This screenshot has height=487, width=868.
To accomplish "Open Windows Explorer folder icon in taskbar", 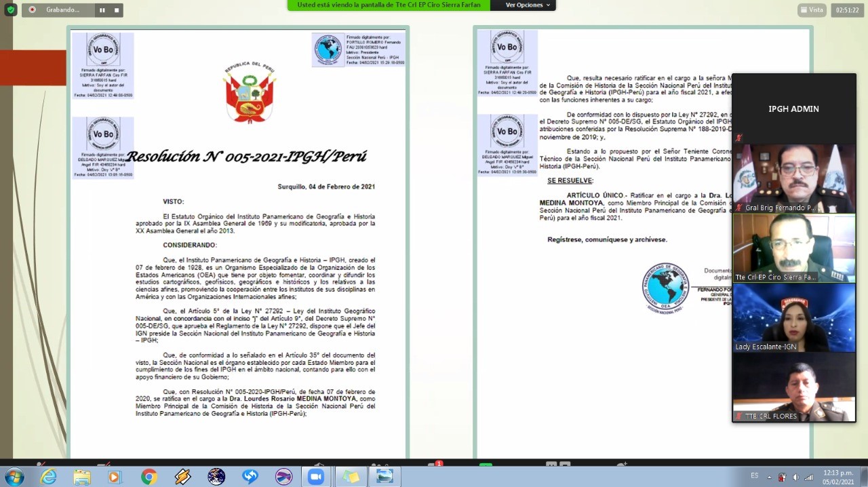I will (x=82, y=477).
